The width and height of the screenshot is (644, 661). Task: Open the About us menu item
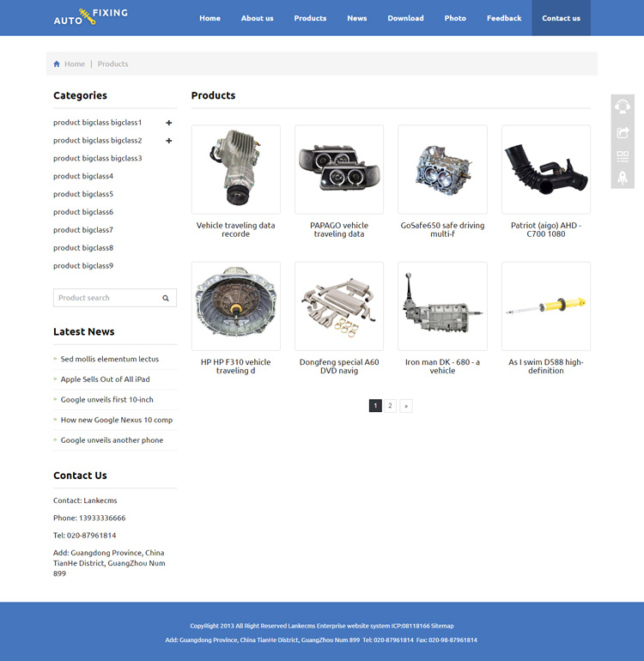click(258, 18)
